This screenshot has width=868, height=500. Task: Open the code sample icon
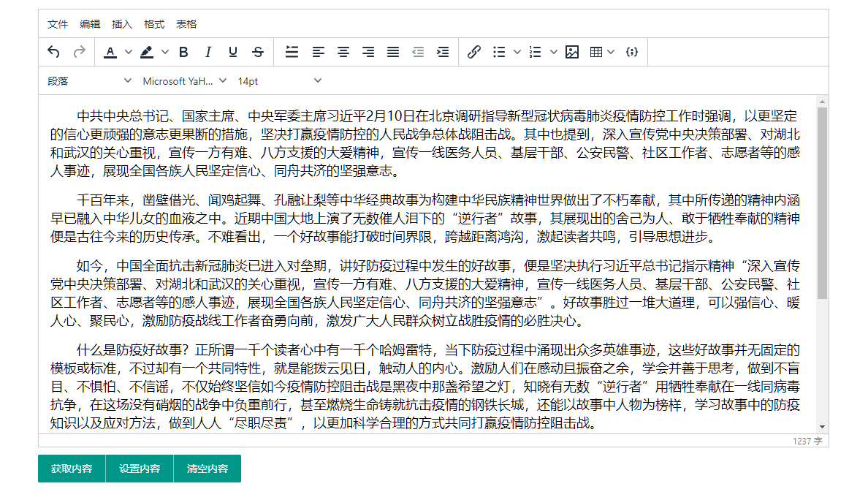pos(633,52)
